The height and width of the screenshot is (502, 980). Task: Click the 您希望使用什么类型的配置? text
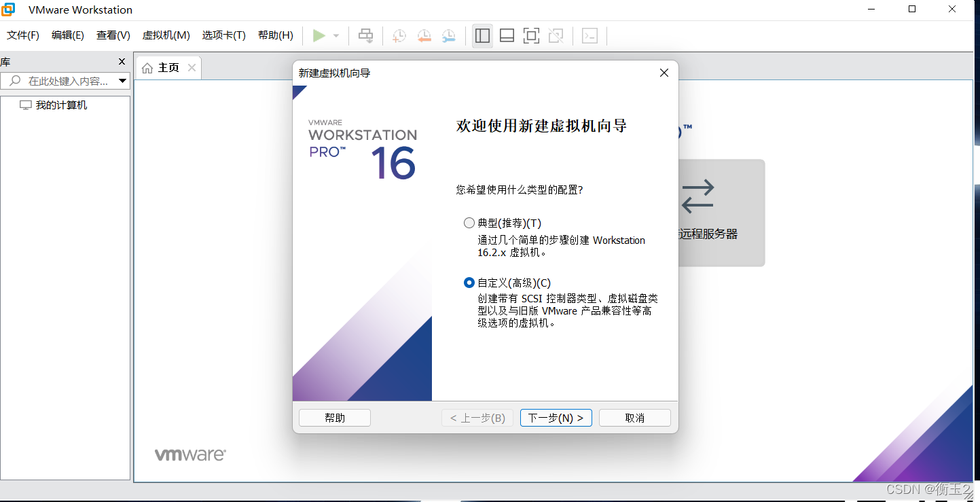pos(520,190)
